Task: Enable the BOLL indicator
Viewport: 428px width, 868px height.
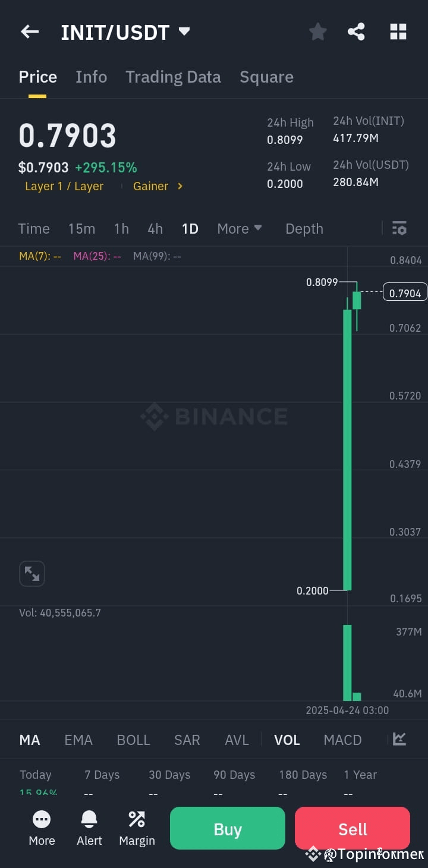Action: click(x=133, y=740)
